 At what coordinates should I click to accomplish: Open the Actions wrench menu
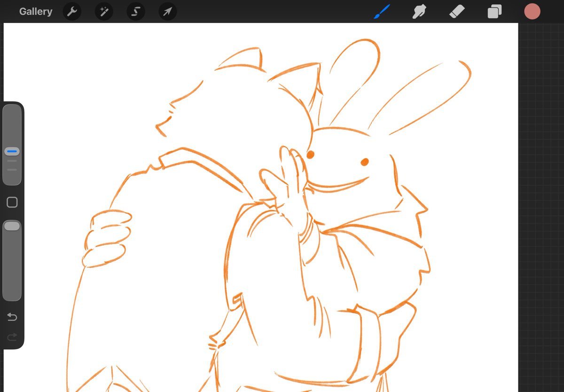click(x=72, y=11)
